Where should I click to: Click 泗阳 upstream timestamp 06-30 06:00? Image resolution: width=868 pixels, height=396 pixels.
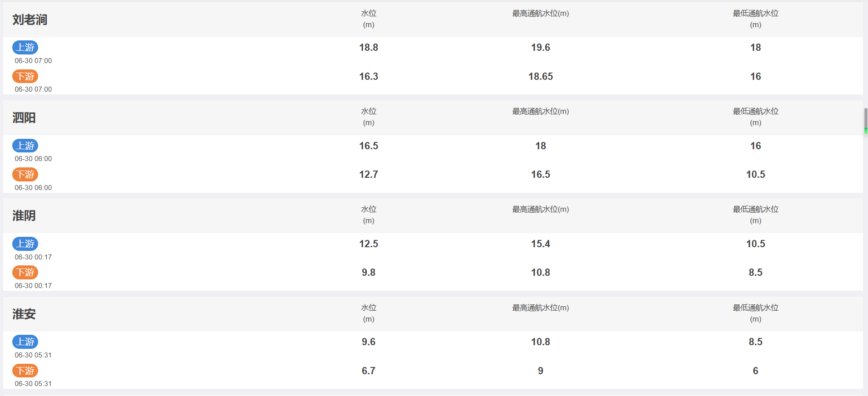click(x=33, y=159)
